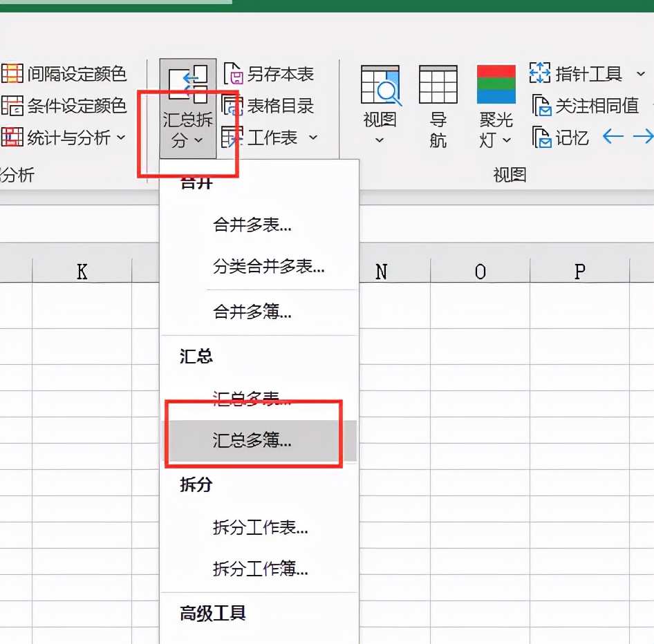Click the 高级工具 section heading in menu
Viewport: 654px width, 644px height.
pyautogui.click(x=213, y=614)
